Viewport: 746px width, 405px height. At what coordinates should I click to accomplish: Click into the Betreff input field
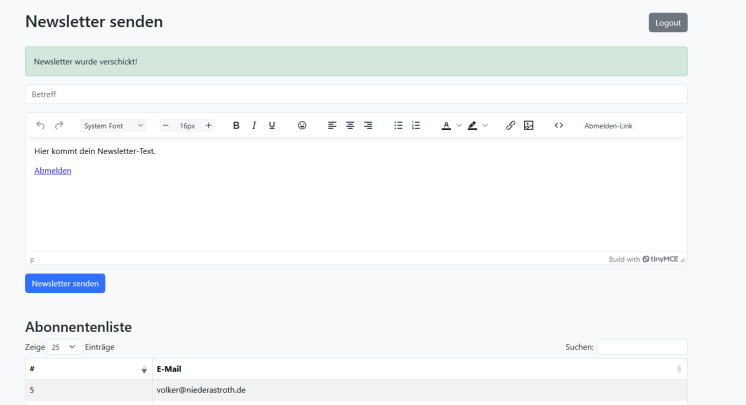[356, 94]
